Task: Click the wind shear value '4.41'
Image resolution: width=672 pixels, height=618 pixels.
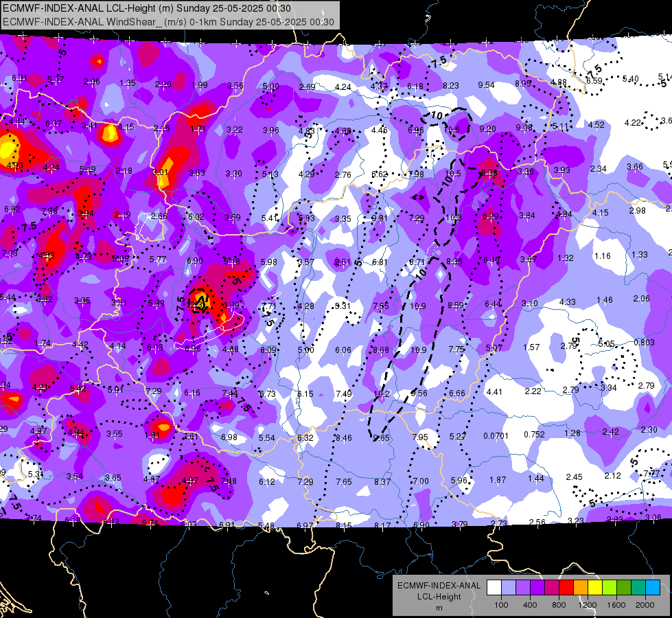Action: [x=494, y=391]
